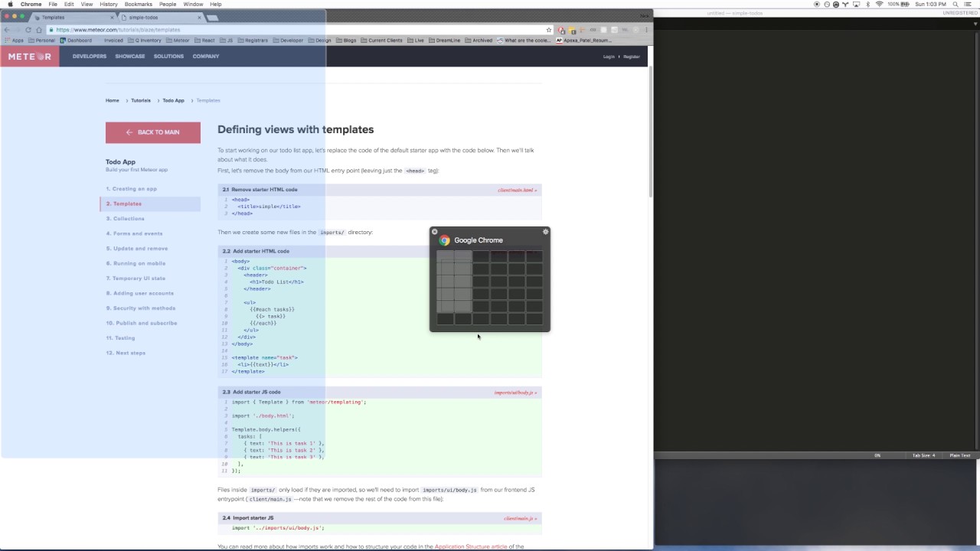Open DEVELOPERS in Meteor navigation

click(x=90, y=56)
